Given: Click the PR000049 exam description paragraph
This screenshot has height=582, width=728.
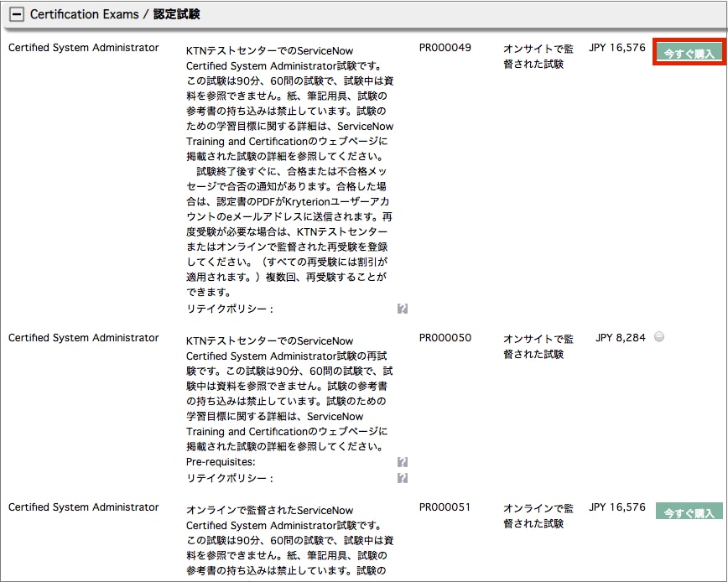Looking at the screenshot, I should coord(289,171).
